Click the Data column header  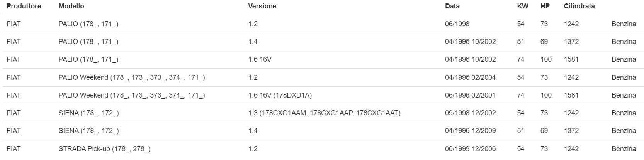point(452,6)
